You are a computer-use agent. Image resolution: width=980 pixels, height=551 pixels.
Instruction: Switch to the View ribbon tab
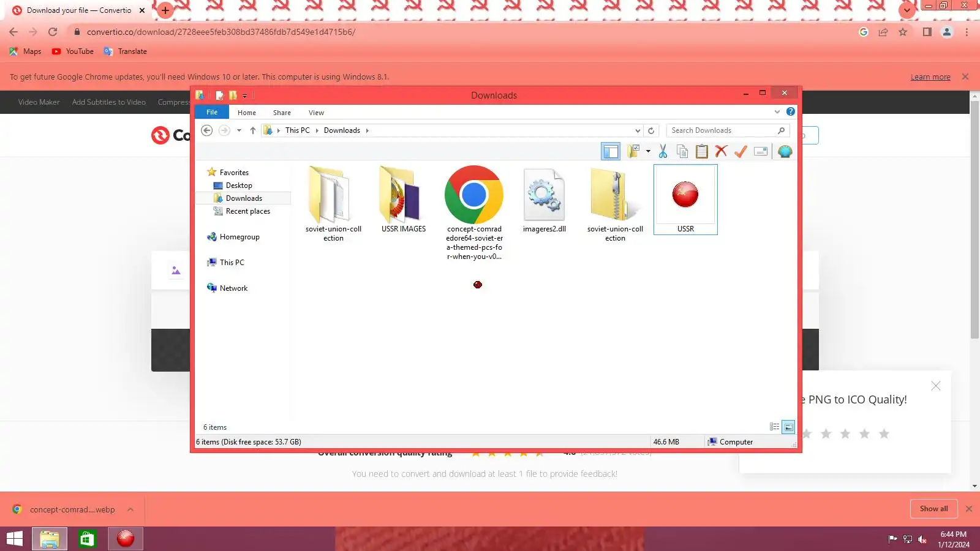tap(316, 113)
